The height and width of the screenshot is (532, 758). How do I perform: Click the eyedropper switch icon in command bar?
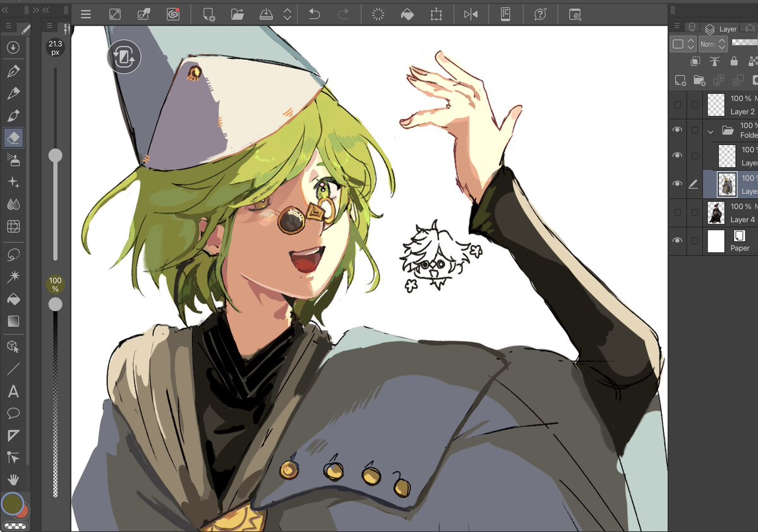[144, 15]
